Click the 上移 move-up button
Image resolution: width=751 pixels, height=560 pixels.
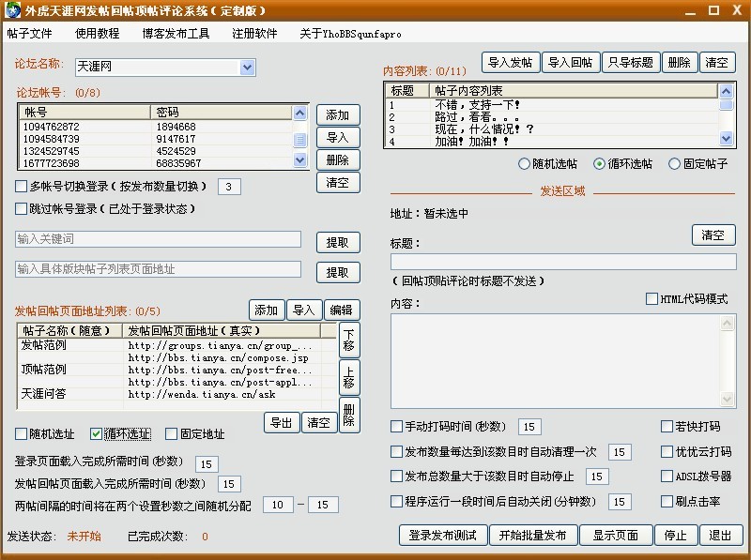coord(349,377)
